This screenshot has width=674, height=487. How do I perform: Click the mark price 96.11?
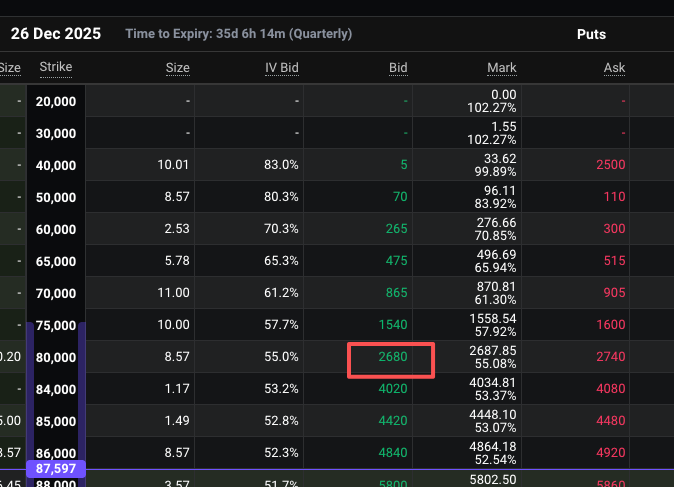tap(500, 190)
